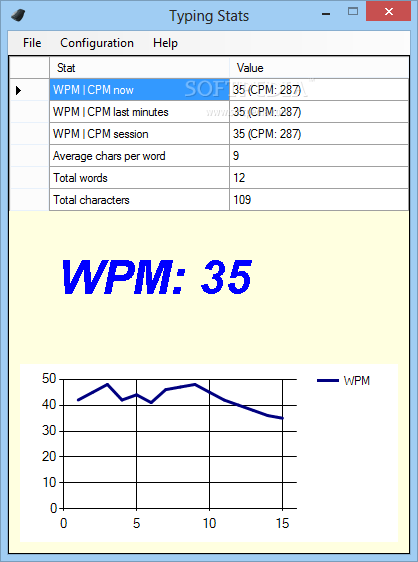This screenshot has width=418, height=562.
Task: Open the Configuration menu
Action: coord(97,43)
